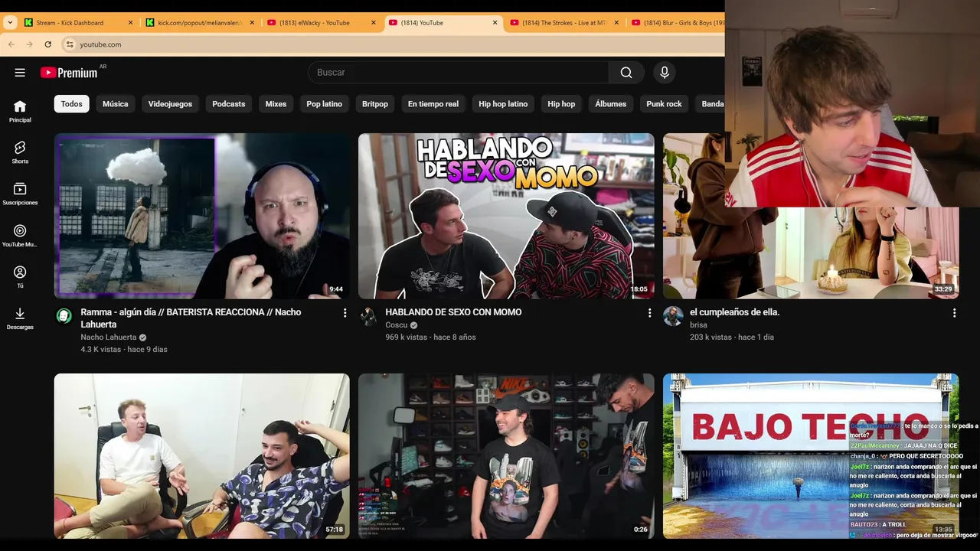Click the search magnifier button
980x551 pixels.
(x=626, y=73)
